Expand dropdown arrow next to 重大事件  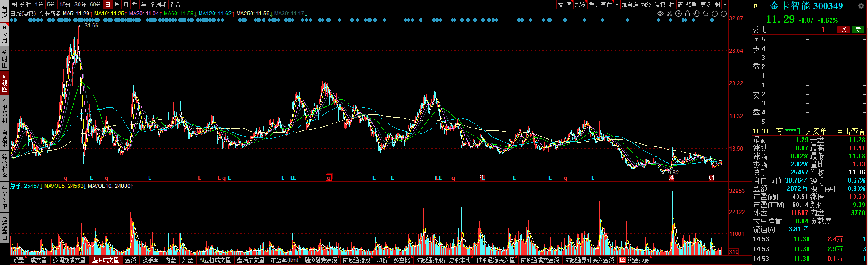[x=617, y=5]
